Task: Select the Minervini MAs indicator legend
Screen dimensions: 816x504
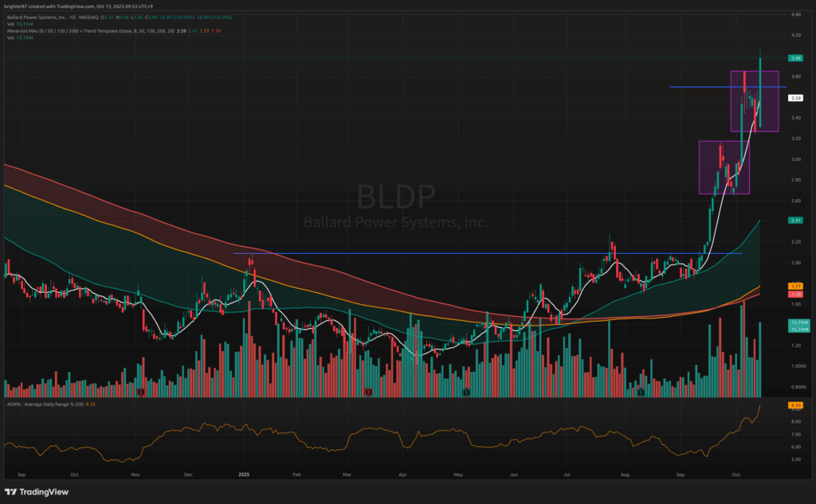Action: click(80, 31)
